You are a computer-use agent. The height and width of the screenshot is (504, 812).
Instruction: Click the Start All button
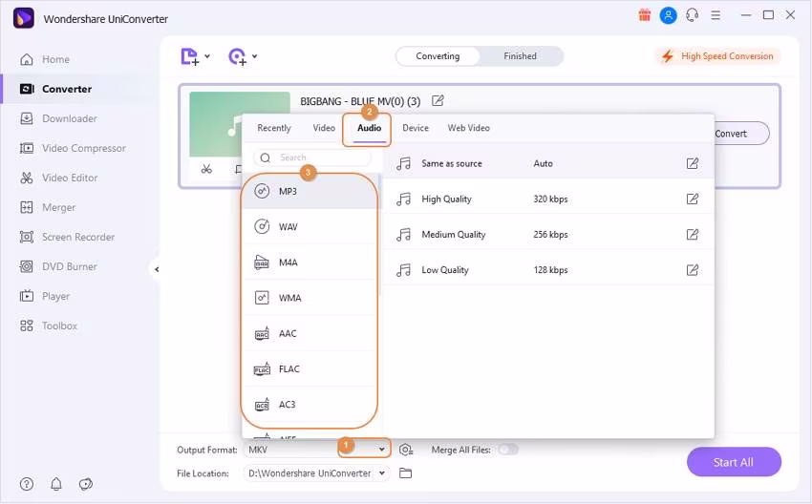click(x=734, y=462)
